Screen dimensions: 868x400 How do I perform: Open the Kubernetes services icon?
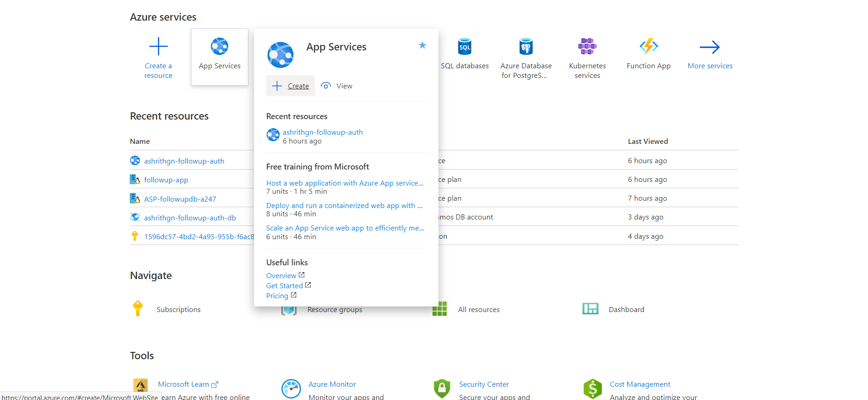587,46
